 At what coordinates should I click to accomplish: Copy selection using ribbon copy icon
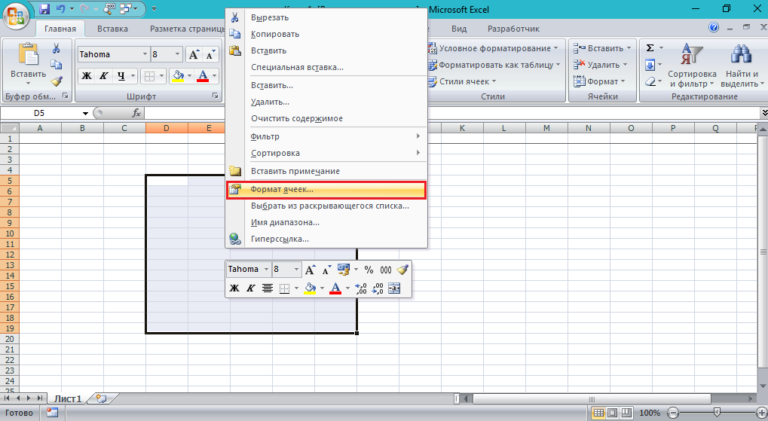click(56, 65)
